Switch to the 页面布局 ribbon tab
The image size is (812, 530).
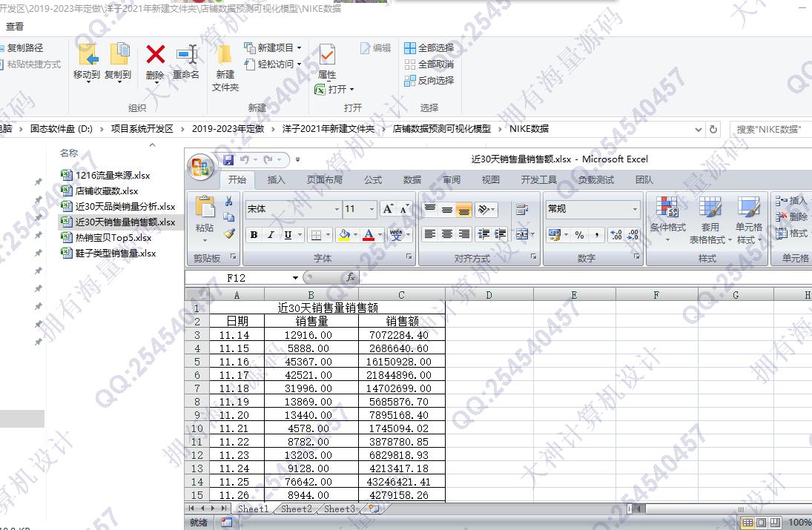[x=325, y=179]
